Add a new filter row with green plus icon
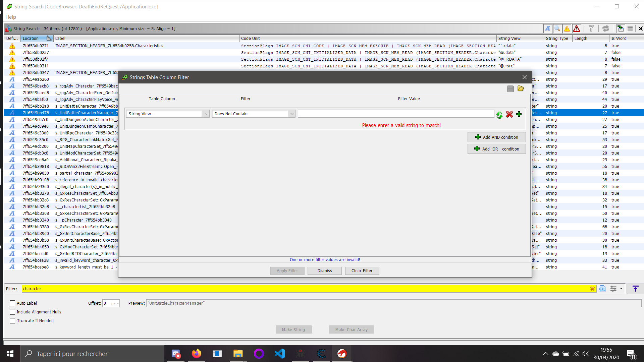 [x=519, y=114]
